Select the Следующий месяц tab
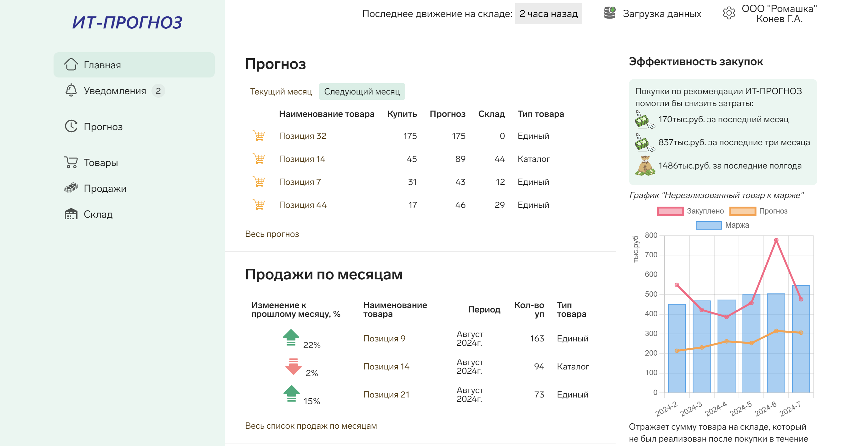Image resolution: width=868 pixels, height=446 pixels. pos(362,92)
